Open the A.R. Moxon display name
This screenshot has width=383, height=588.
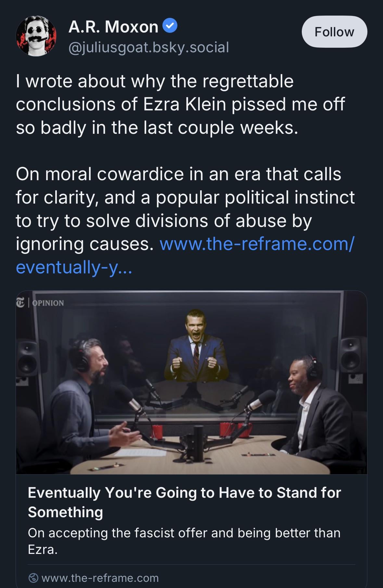(113, 26)
